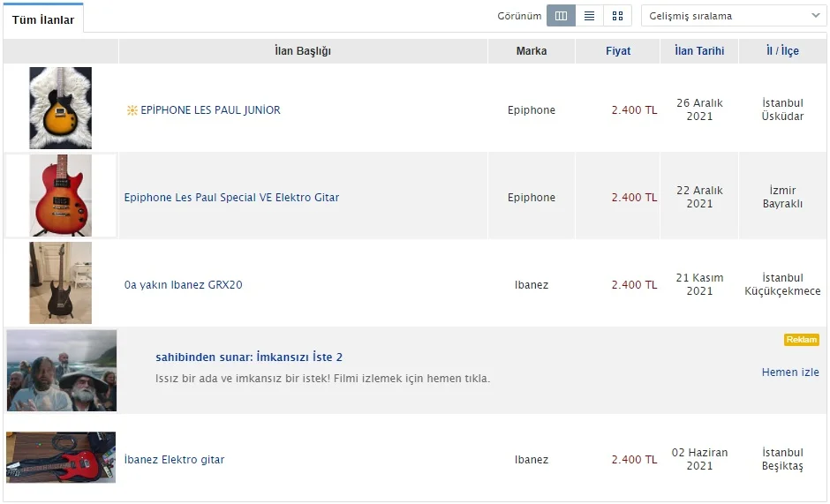Open the İmkansızı İste 2 ad title

click(249, 357)
